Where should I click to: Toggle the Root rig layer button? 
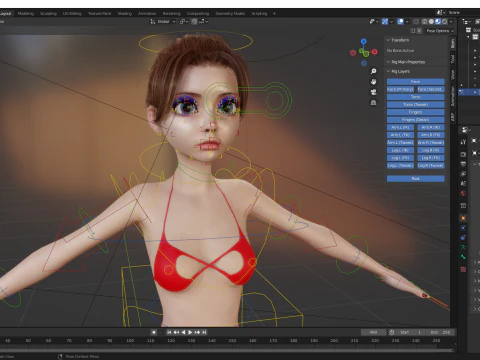tap(415, 179)
